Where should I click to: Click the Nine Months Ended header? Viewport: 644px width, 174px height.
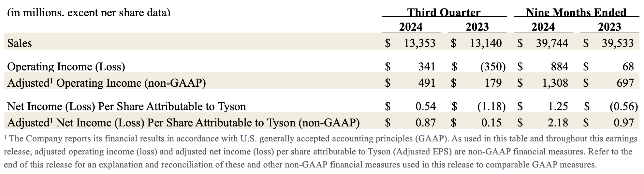tap(576, 13)
